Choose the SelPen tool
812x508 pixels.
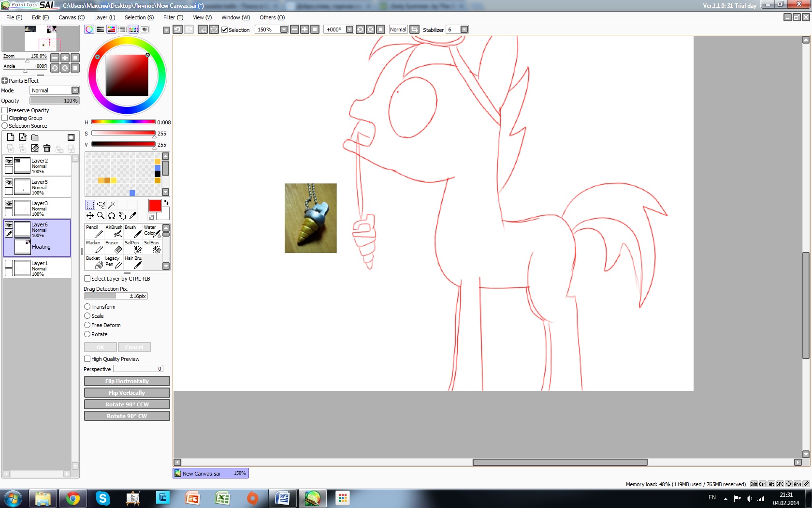[x=133, y=247]
